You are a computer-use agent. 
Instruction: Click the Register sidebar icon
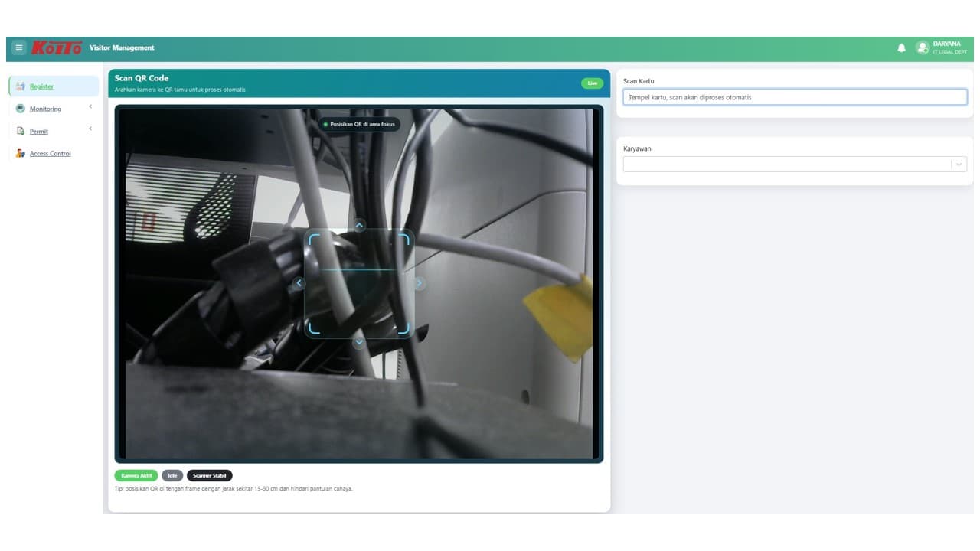21,86
